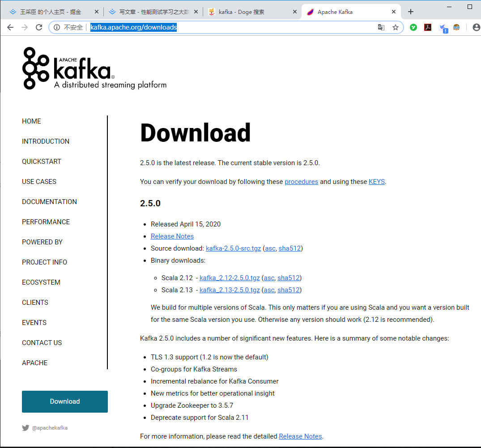Screen dimensions: 481x448
Task: Open site security info icon
Action: (57, 27)
